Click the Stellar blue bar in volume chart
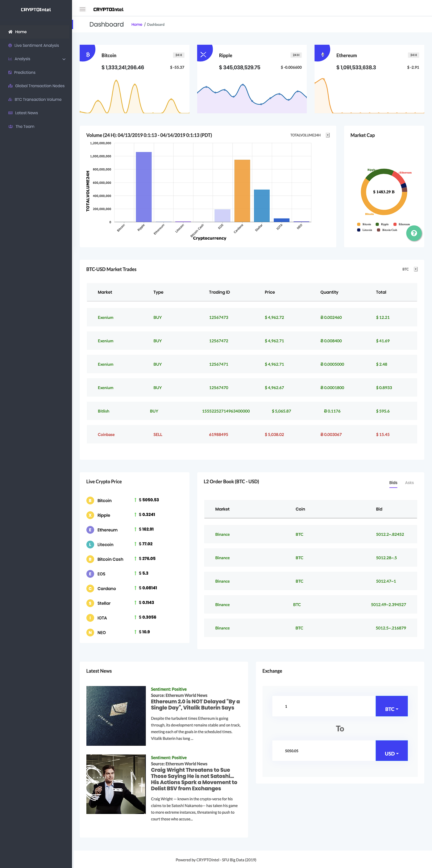This screenshot has width=432, height=868. 262,206
